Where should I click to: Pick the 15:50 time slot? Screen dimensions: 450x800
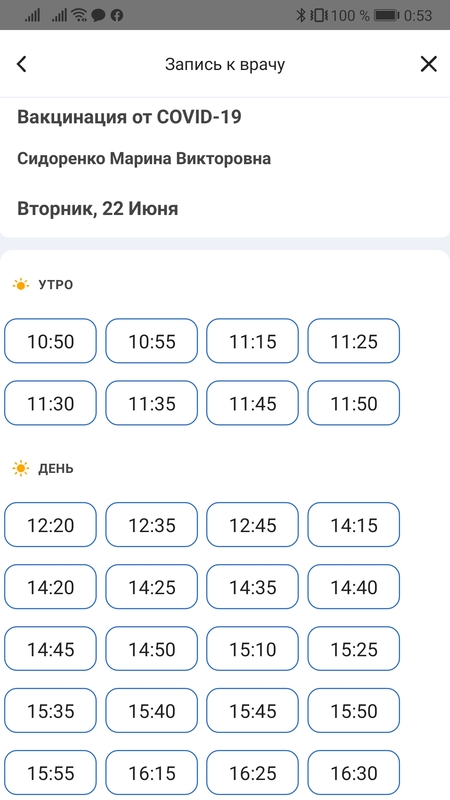click(354, 711)
